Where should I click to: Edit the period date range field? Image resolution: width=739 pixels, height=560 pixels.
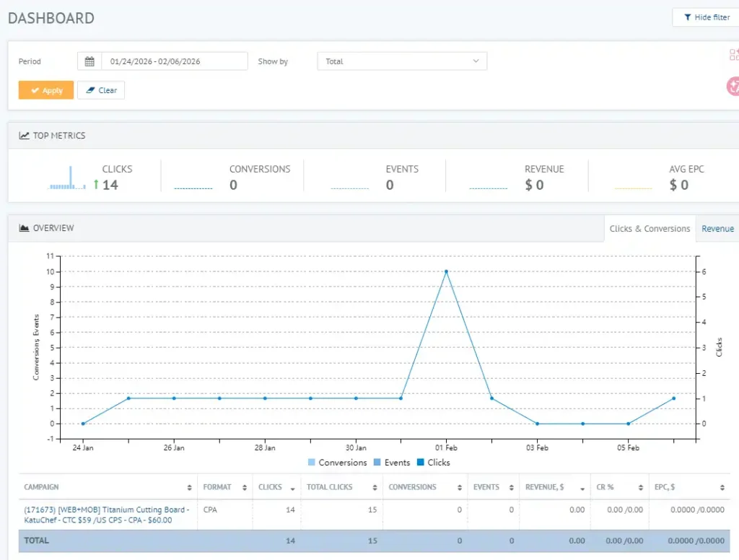click(x=175, y=61)
